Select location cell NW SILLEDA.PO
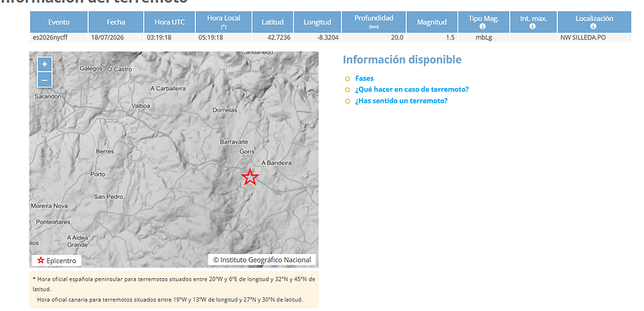Screen dimensions: 644x311 click(594, 37)
